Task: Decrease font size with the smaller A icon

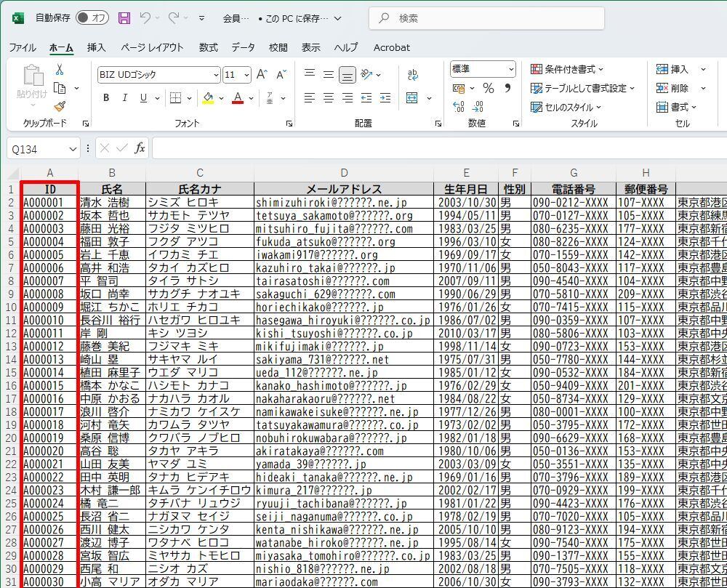Action: click(x=281, y=74)
